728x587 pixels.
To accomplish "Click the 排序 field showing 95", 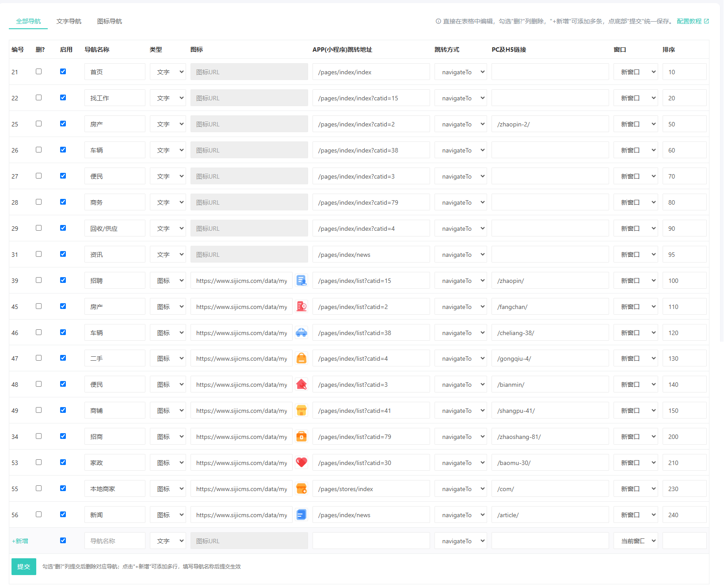I will 685,255.
